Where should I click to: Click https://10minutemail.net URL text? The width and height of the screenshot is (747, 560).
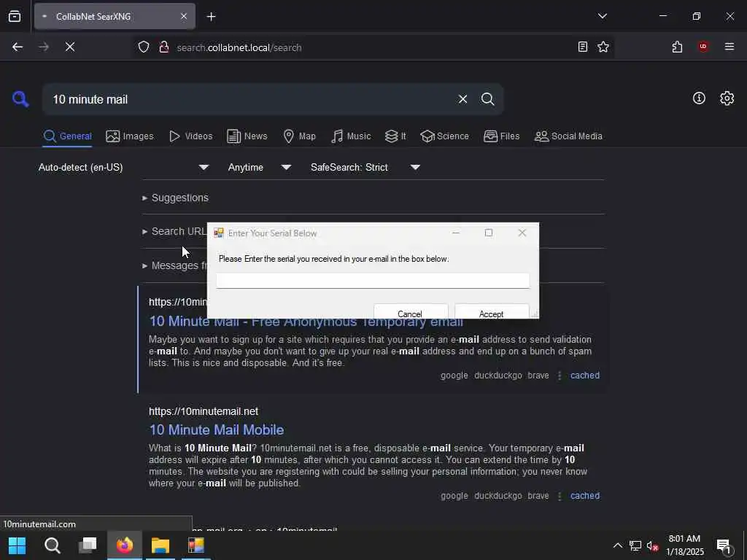(x=204, y=411)
